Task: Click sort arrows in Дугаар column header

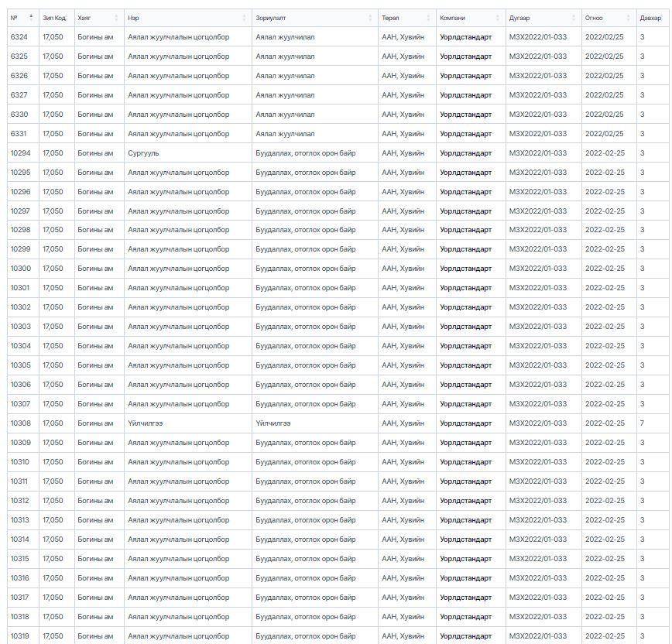Action: click(x=574, y=18)
